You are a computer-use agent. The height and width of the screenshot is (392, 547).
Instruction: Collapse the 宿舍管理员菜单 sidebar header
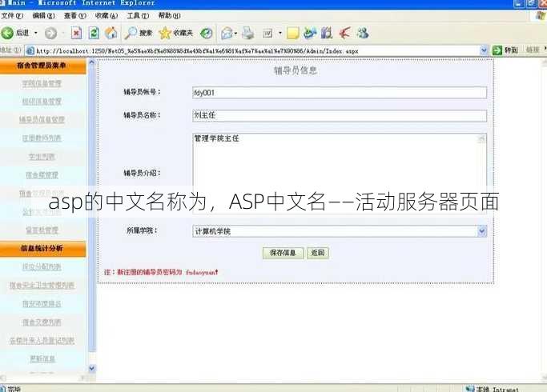[42, 66]
